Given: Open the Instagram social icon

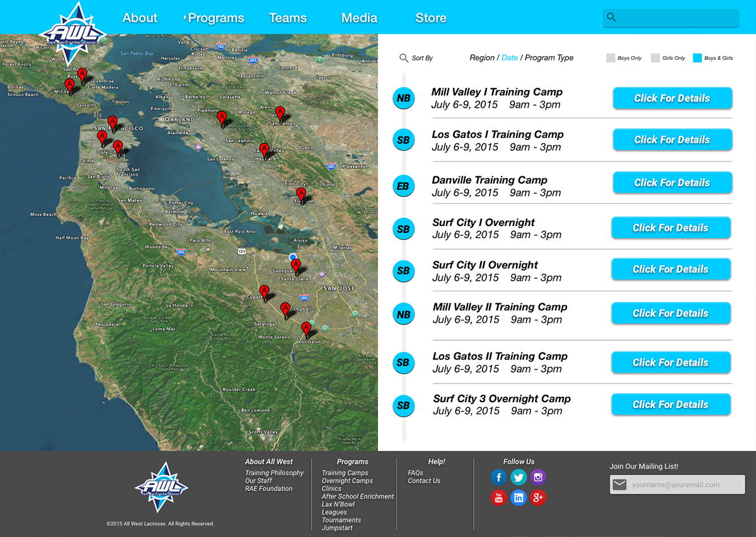Looking at the screenshot, I should click(x=538, y=477).
